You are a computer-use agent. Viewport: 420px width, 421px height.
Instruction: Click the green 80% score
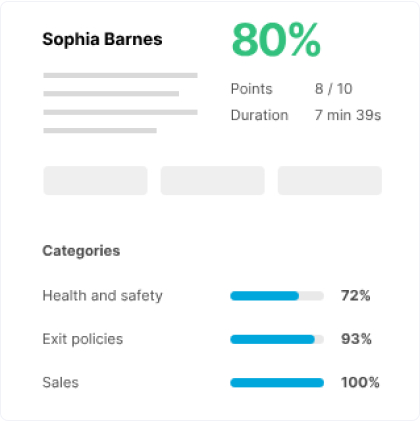pos(276,40)
